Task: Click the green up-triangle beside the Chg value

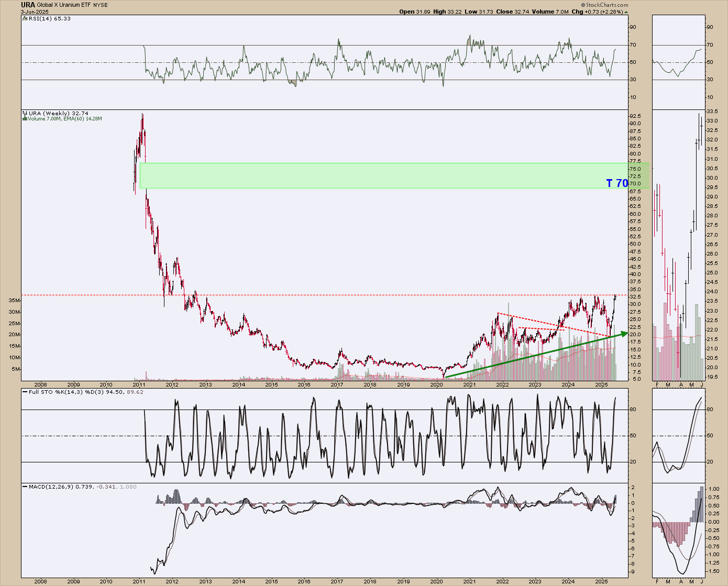Action: [626, 12]
